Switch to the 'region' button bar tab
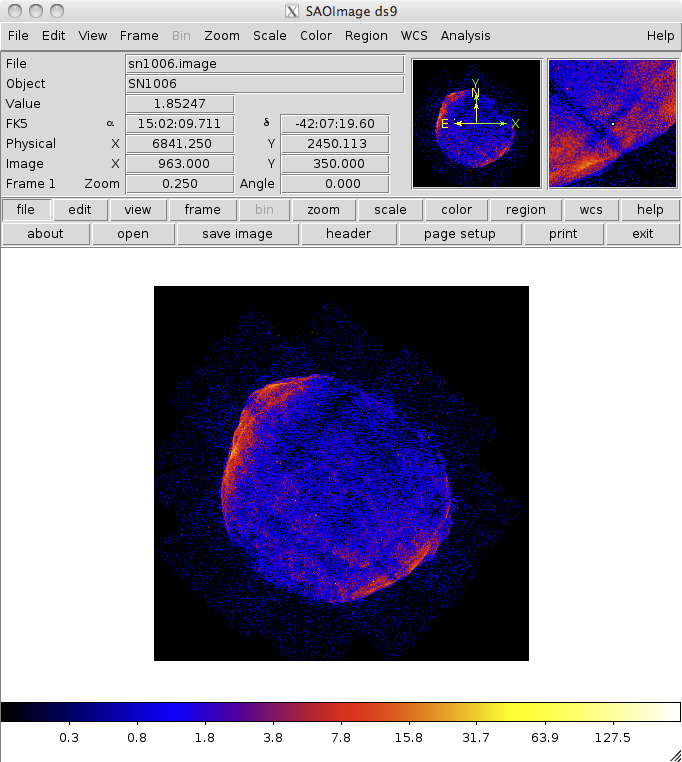682x762 pixels. click(525, 210)
